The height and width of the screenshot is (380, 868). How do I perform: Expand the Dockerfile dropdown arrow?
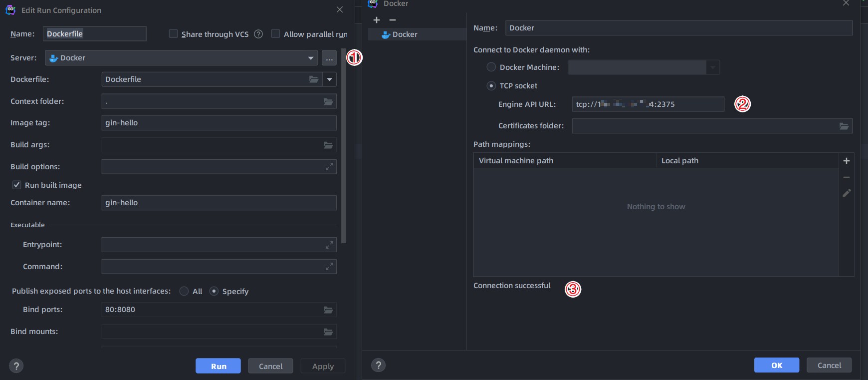click(x=329, y=79)
